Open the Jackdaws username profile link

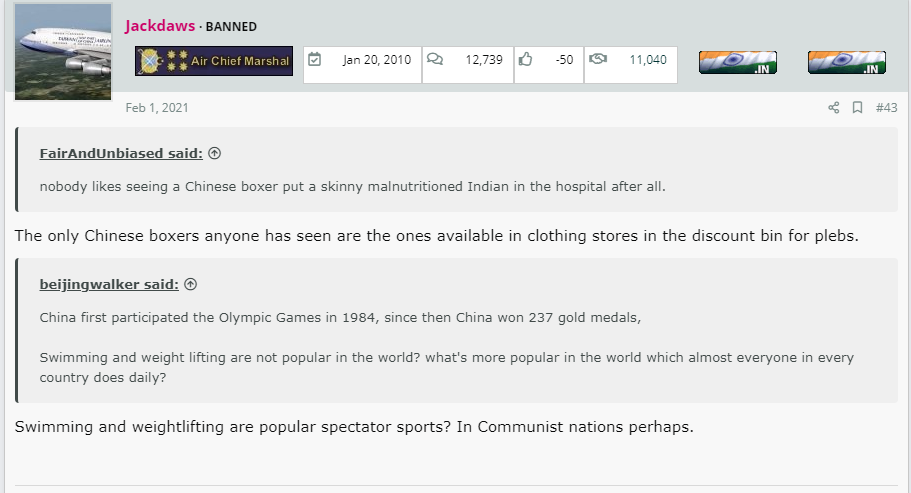point(160,26)
